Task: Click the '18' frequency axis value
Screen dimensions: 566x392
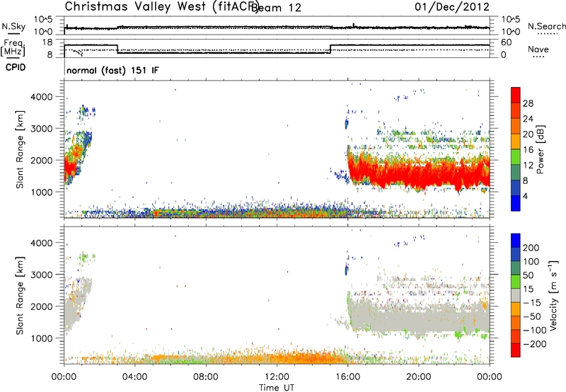Action: tap(47, 42)
